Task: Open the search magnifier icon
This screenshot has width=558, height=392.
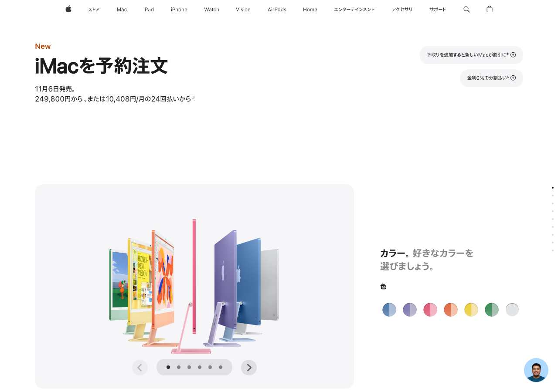Action: (466, 9)
